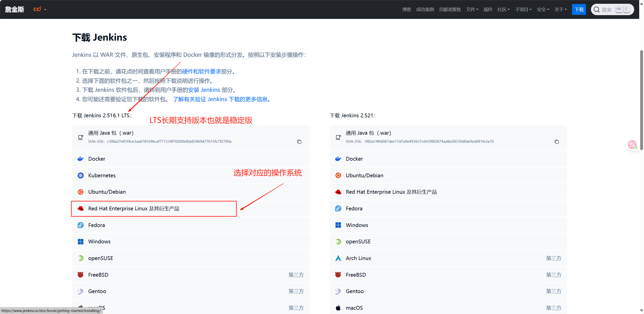This screenshot has height=314, width=644.
Task: Open the 安装 Jenkins handbook link
Action: coord(204,90)
